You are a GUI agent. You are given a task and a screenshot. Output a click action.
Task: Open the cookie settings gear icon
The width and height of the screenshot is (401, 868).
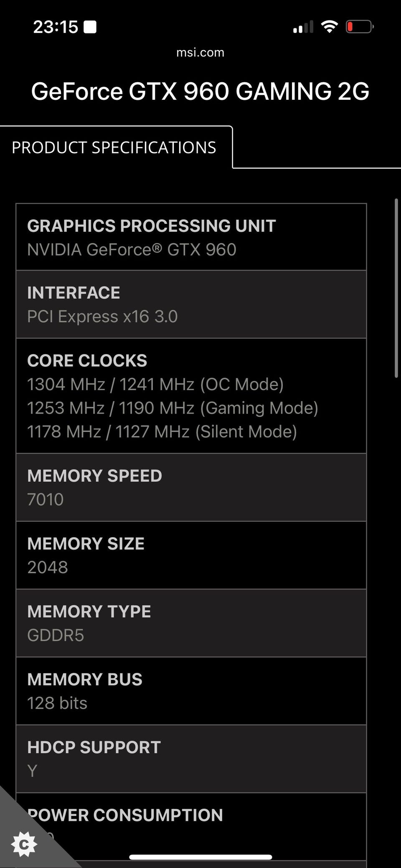(24, 844)
